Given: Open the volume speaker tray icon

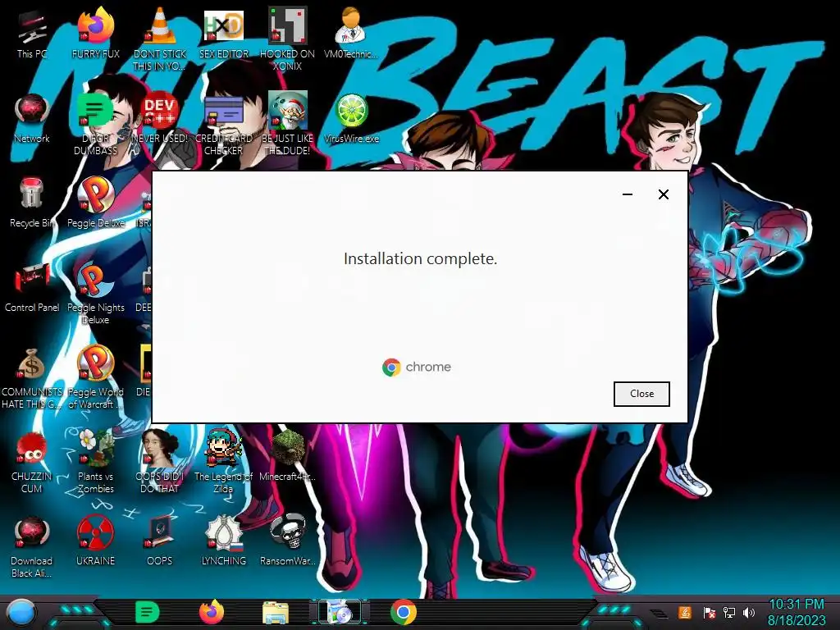Looking at the screenshot, I should point(749,612).
